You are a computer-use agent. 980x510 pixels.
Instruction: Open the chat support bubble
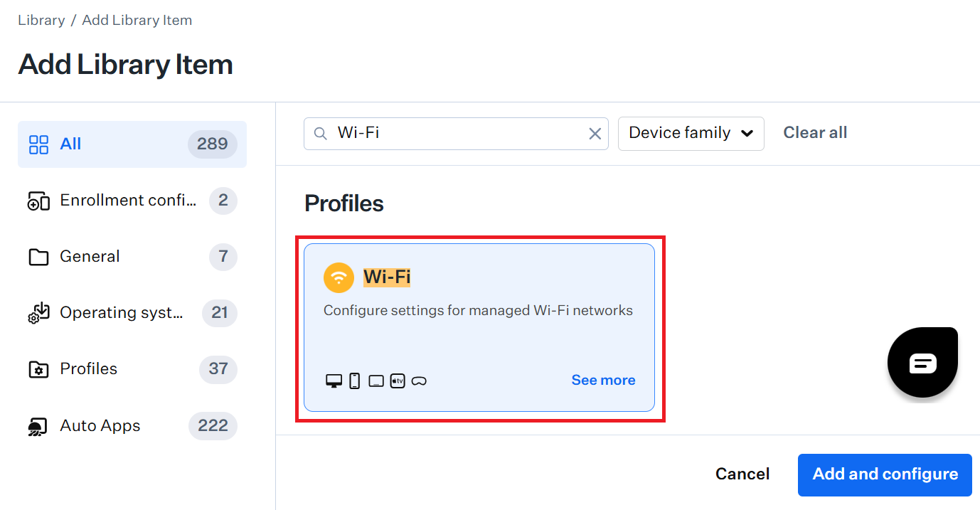pyautogui.click(x=922, y=363)
